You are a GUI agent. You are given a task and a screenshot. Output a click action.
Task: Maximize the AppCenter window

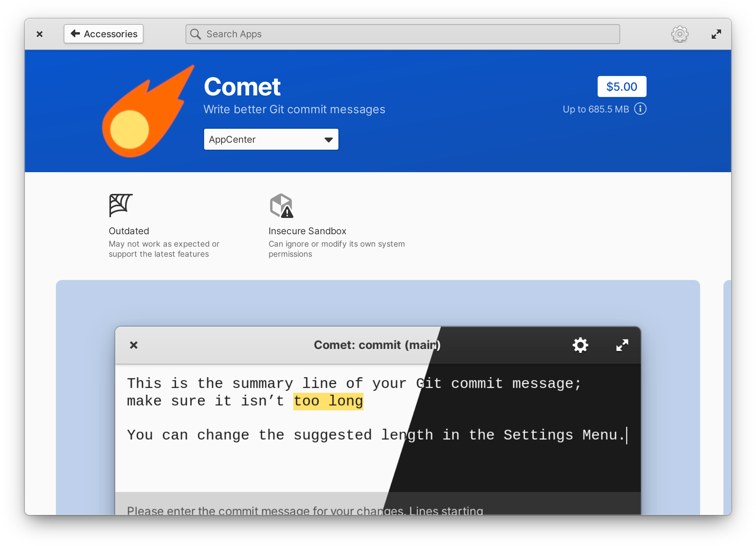pyautogui.click(x=716, y=34)
